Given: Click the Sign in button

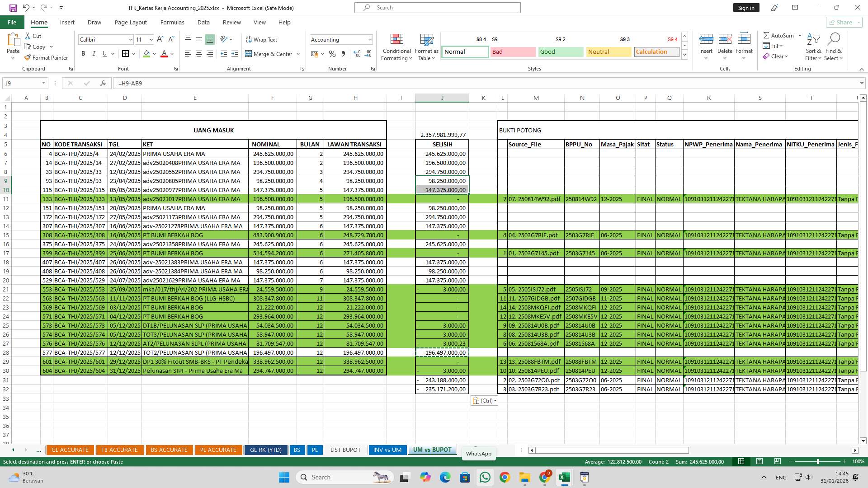Looking at the screenshot, I should click(746, 7).
